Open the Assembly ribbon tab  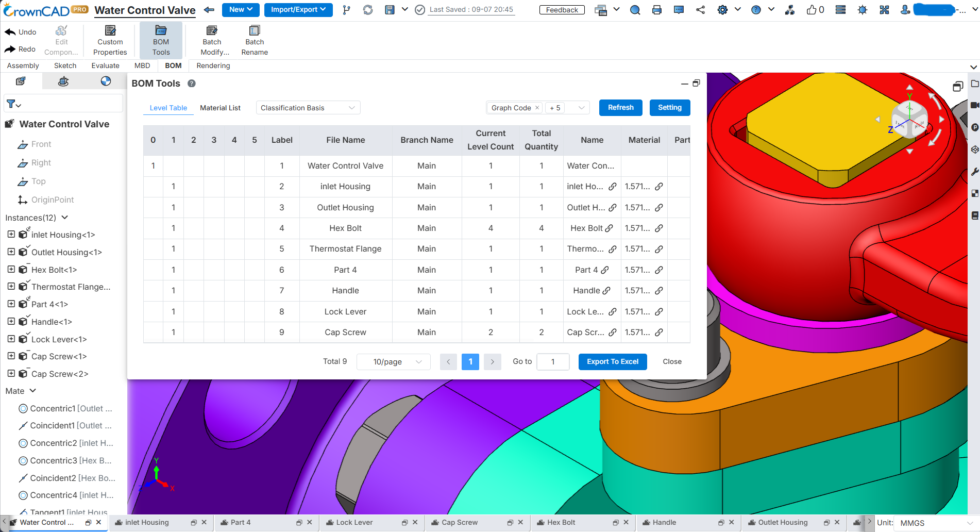[23, 65]
